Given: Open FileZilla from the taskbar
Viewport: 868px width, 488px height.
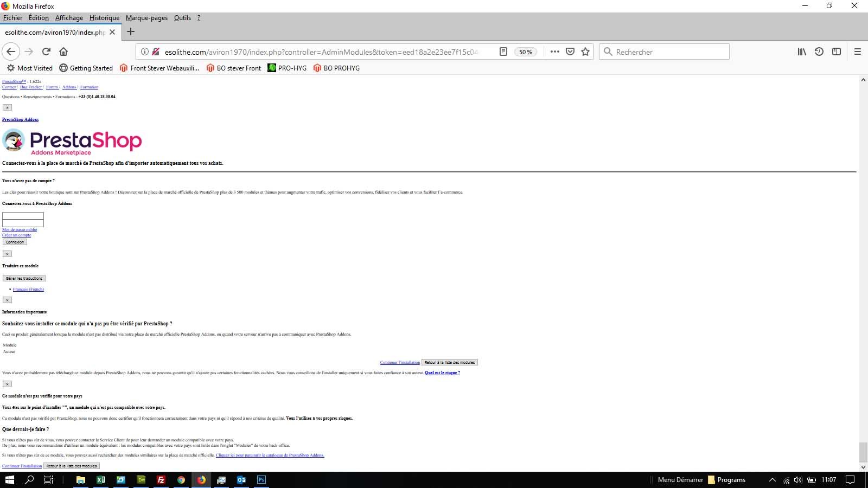Looking at the screenshot, I should click(x=161, y=480).
